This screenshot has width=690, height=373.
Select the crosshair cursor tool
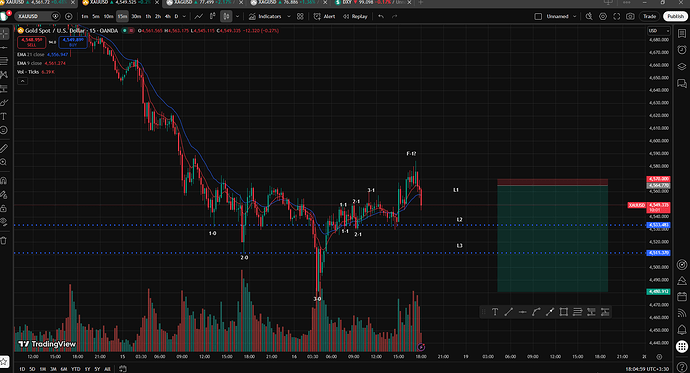coord(4,33)
